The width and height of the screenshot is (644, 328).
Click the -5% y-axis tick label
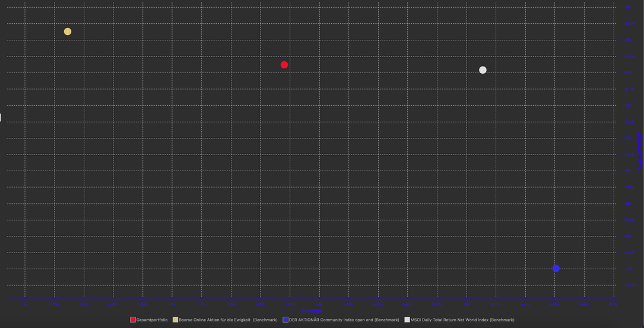pyautogui.click(x=628, y=105)
